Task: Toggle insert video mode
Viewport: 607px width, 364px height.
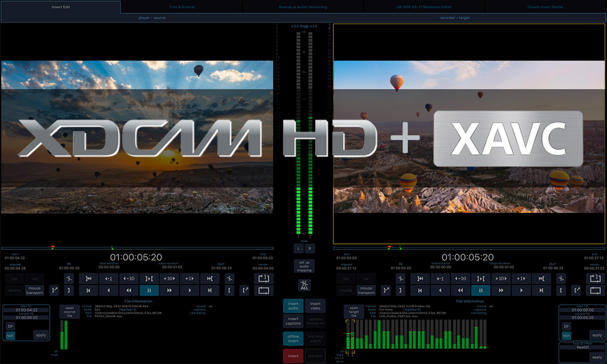Action: (x=315, y=306)
